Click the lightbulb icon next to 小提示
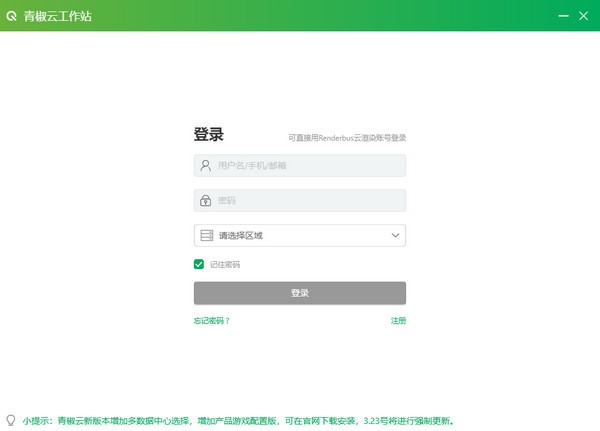Screen dimensions: 600x431 click(x=10, y=421)
